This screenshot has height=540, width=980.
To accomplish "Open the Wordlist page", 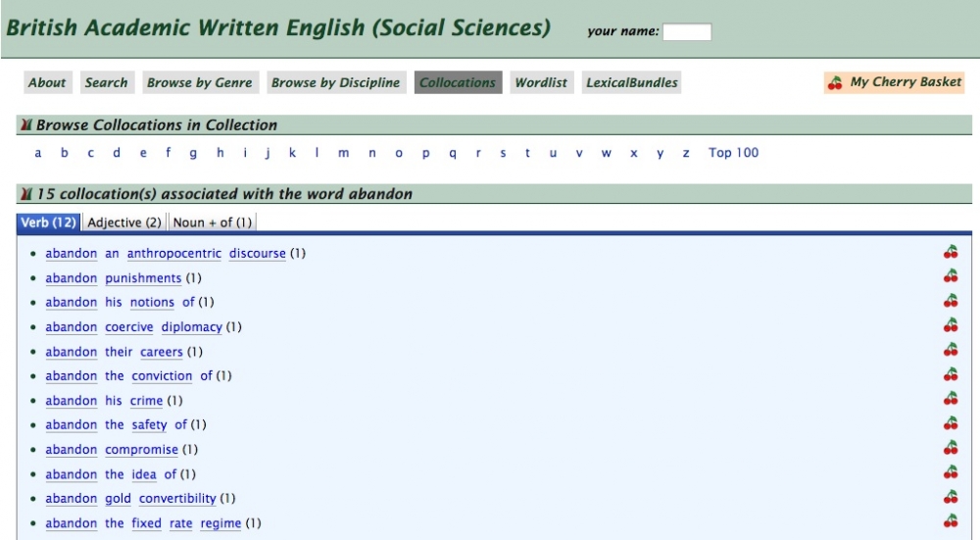I will 541,82.
